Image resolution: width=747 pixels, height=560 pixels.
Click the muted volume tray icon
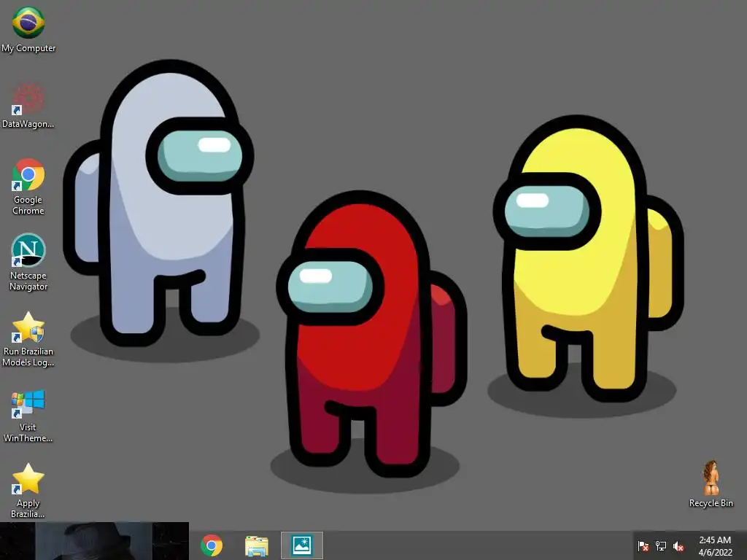(x=678, y=545)
